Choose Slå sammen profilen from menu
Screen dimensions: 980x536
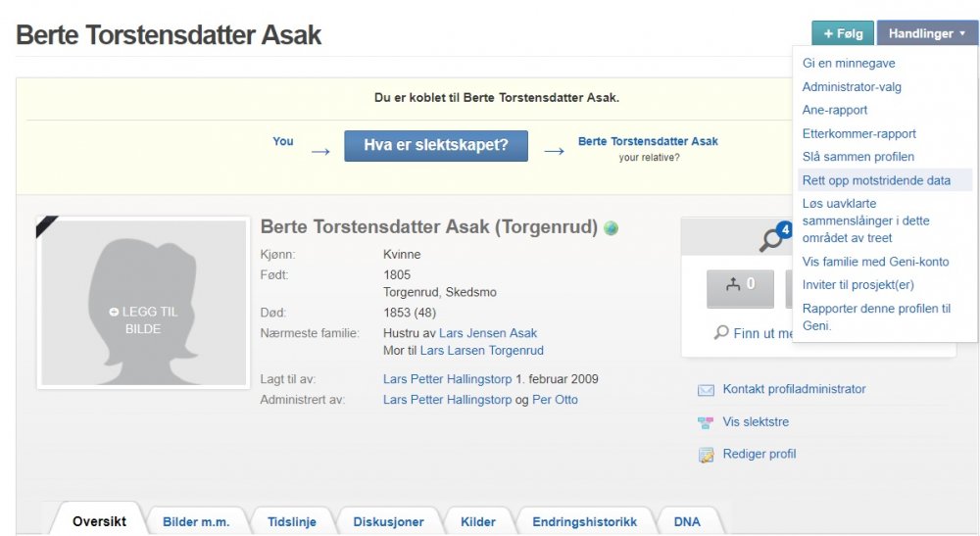(857, 157)
